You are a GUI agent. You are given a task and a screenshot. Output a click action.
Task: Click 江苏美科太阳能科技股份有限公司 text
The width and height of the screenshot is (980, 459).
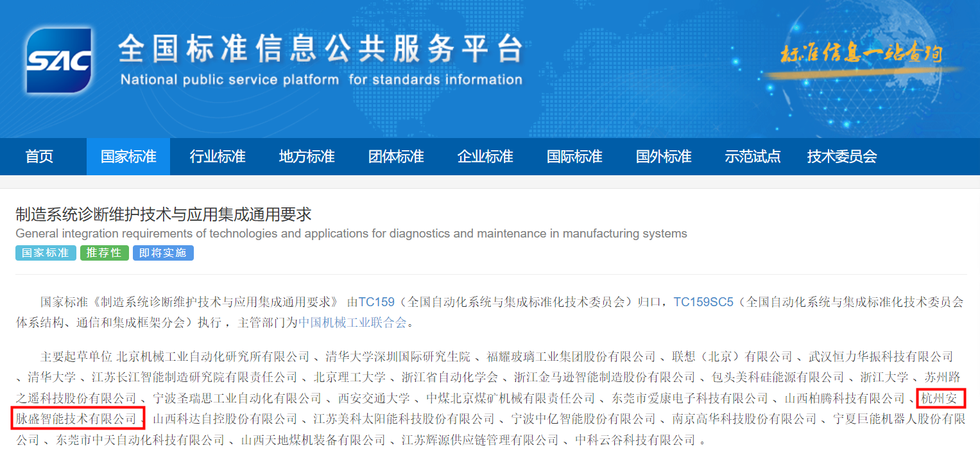tap(404, 420)
